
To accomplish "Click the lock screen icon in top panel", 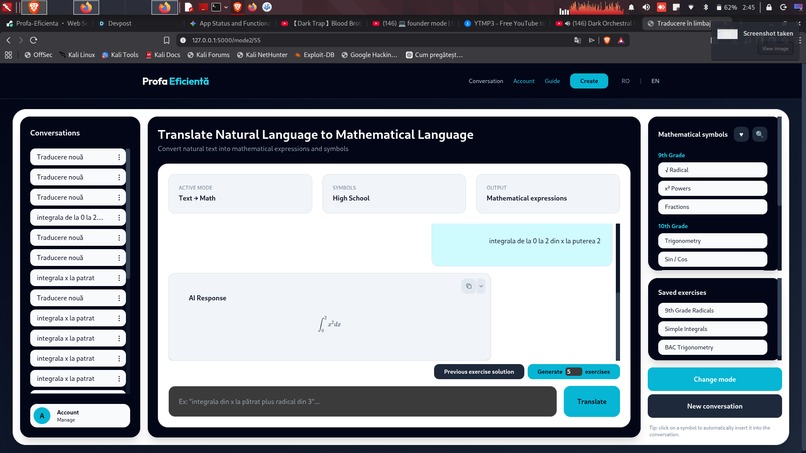I will click(768, 7).
